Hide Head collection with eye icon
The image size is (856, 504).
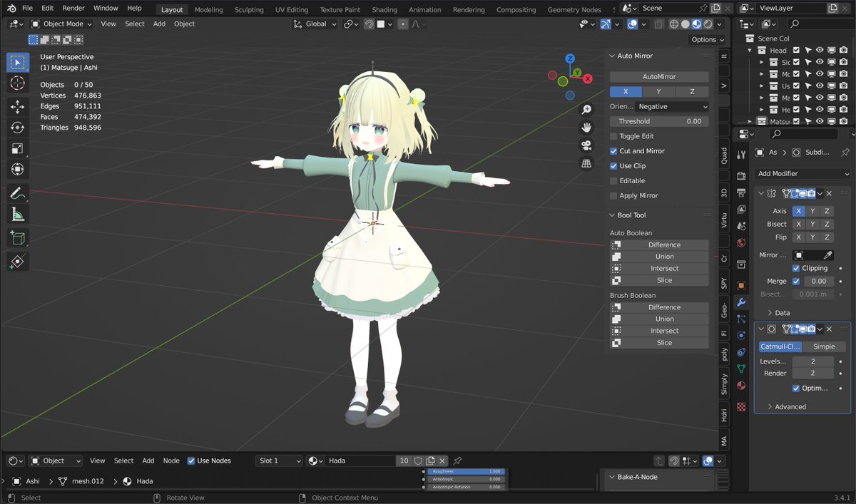tap(820, 51)
